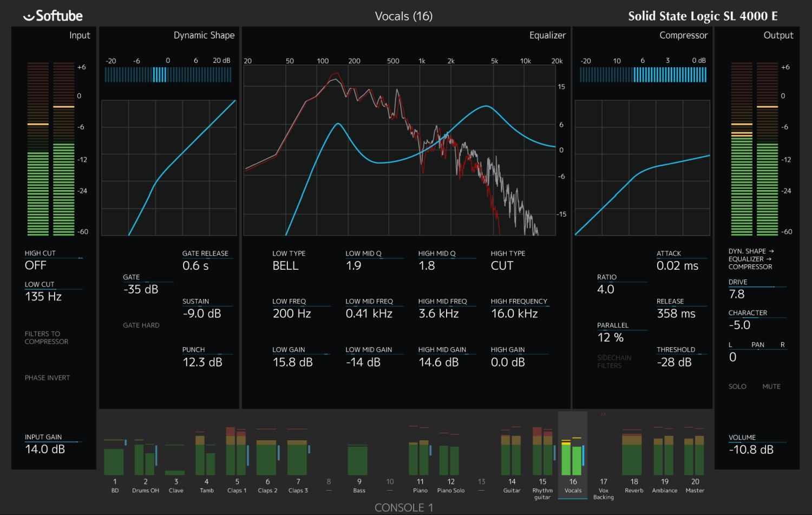Image resolution: width=812 pixels, height=515 pixels.
Task: Toggle the Gate Hard switch
Action: click(x=141, y=325)
